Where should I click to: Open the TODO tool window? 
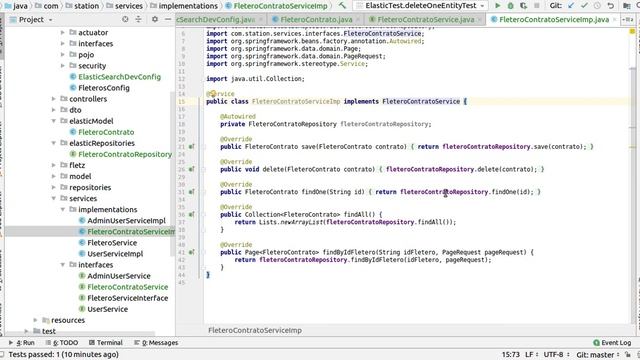62,343
